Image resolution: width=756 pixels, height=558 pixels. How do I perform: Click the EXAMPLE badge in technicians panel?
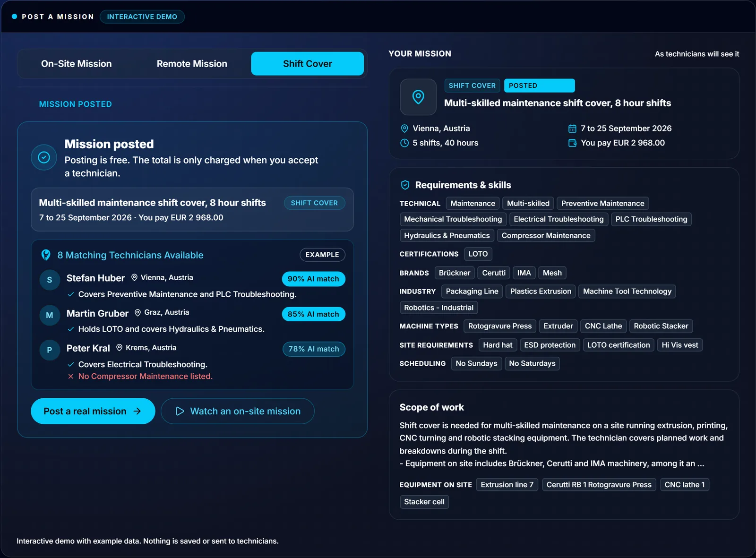322,255
